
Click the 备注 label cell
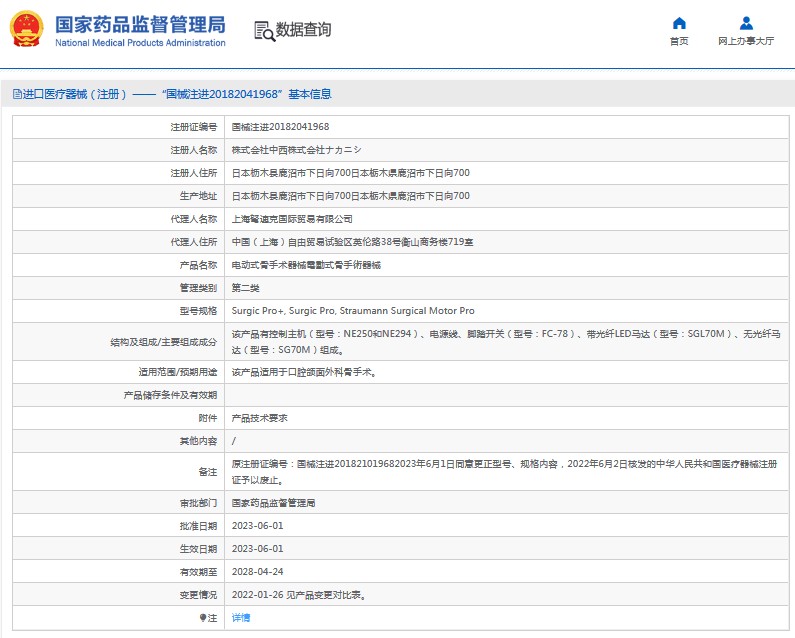(x=119, y=472)
